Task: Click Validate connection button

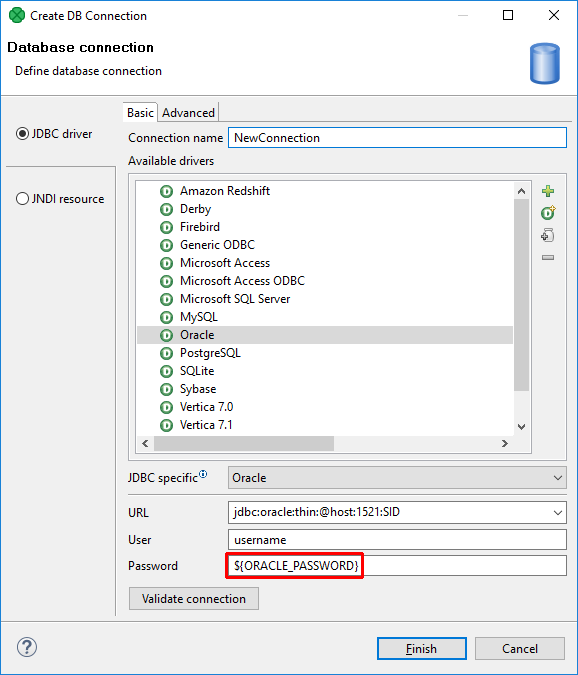Action: coord(194,598)
